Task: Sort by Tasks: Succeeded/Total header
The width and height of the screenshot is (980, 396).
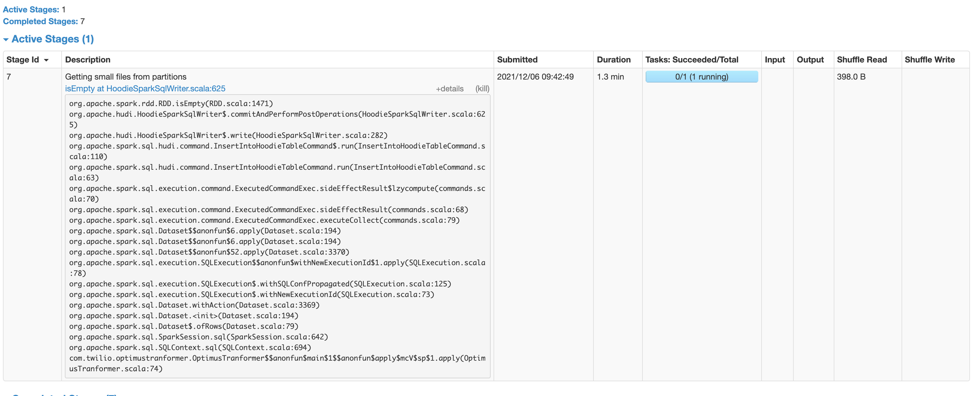Action: [692, 60]
